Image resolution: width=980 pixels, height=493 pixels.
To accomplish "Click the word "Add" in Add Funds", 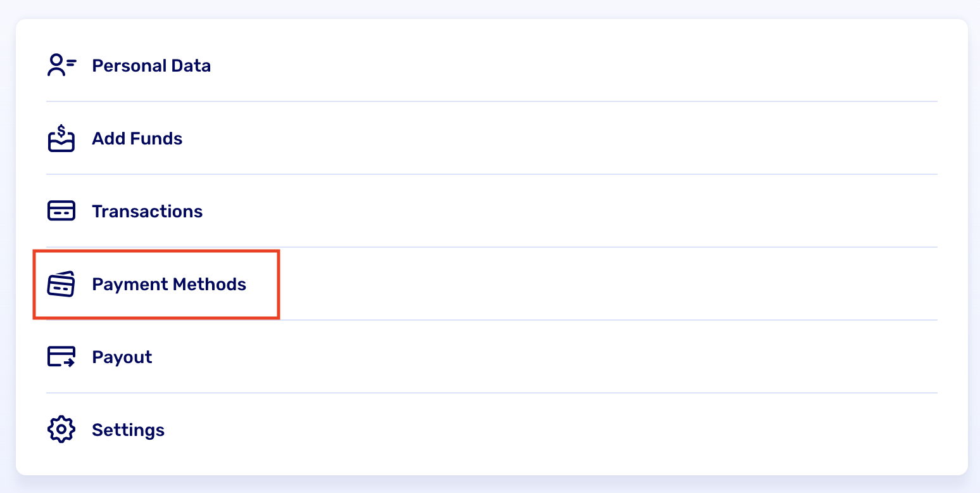I will [105, 139].
